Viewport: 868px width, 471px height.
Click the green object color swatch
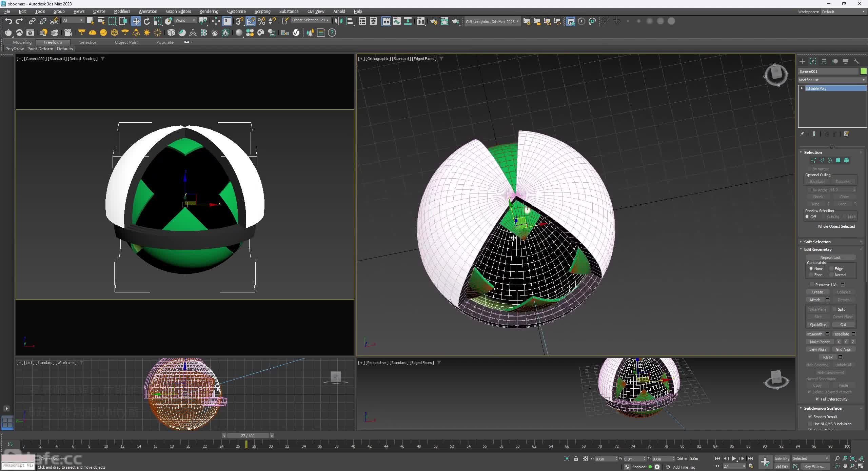tap(864, 71)
